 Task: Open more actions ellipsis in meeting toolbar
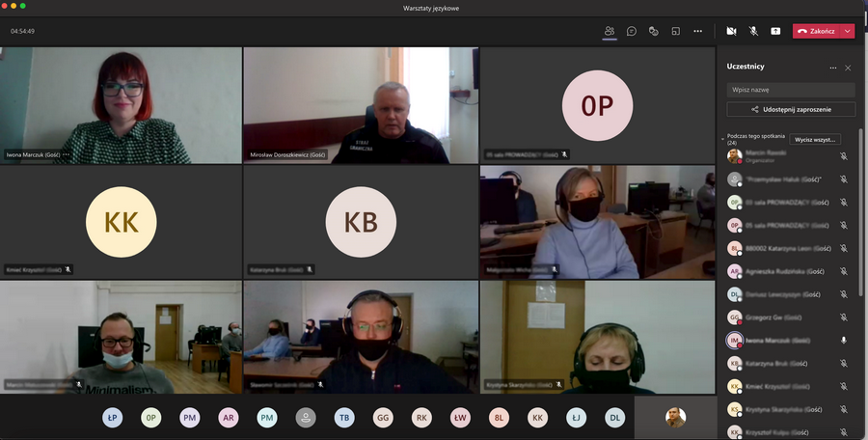point(698,31)
